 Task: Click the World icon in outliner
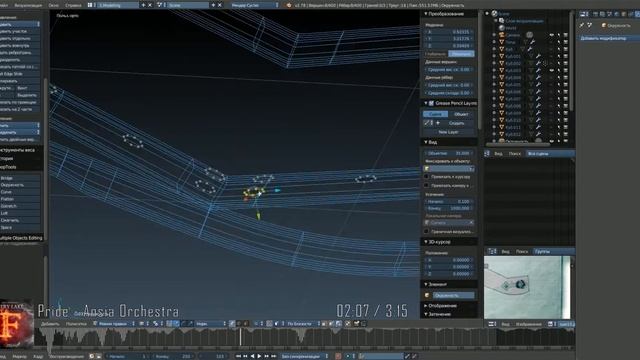(x=502, y=28)
